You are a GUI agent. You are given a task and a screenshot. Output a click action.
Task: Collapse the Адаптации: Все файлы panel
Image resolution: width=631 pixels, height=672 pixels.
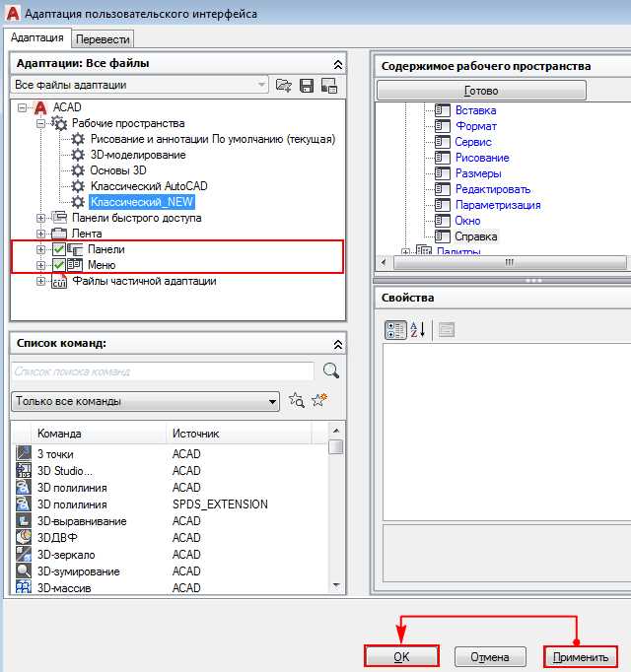[x=337, y=65]
